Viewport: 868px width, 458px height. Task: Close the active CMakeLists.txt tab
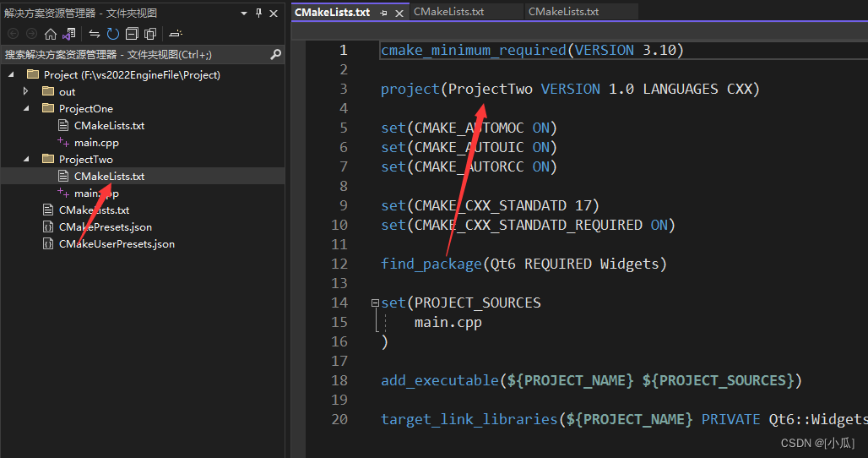[399, 13]
